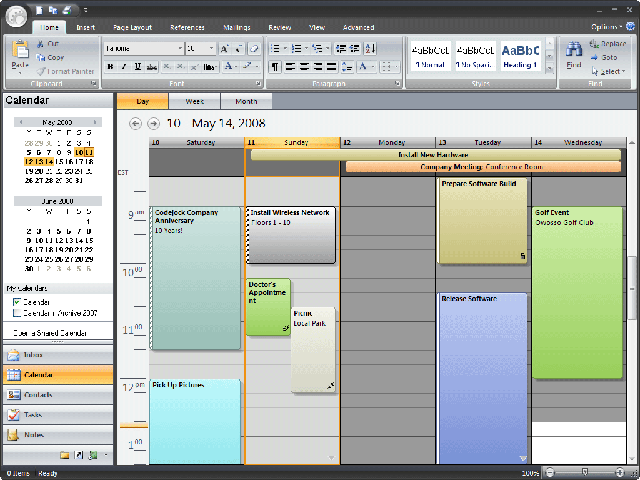Toggle strikethrough formatting

[152, 67]
